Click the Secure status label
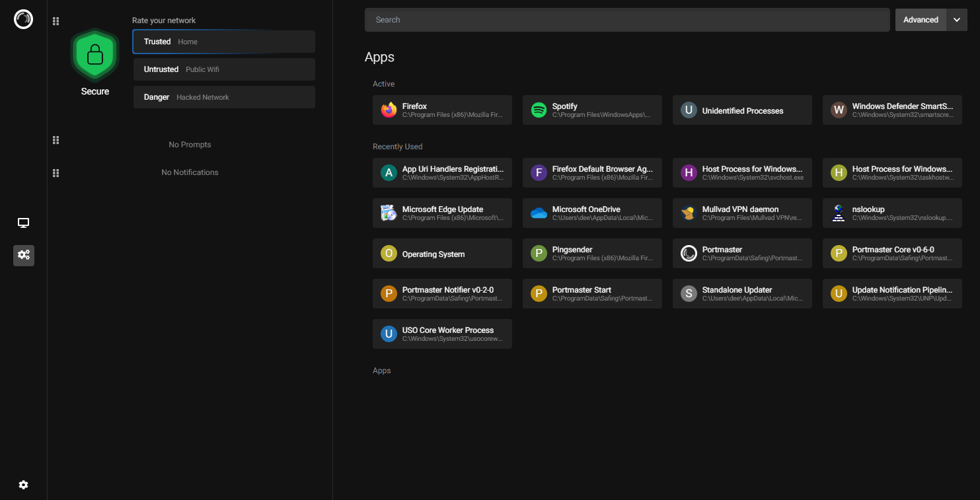This screenshot has width=980, height=500. coord(95,91)
